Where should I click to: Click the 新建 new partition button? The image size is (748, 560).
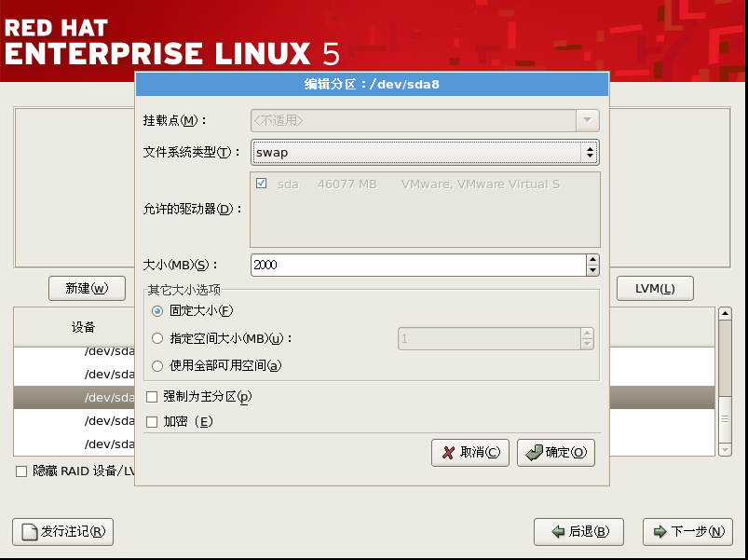[87, 288]
